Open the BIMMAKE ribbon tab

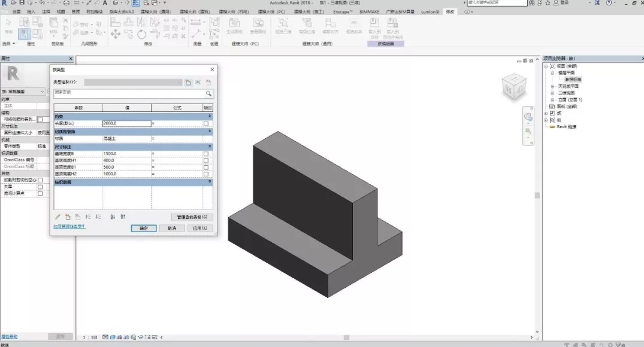click(369, 11)
